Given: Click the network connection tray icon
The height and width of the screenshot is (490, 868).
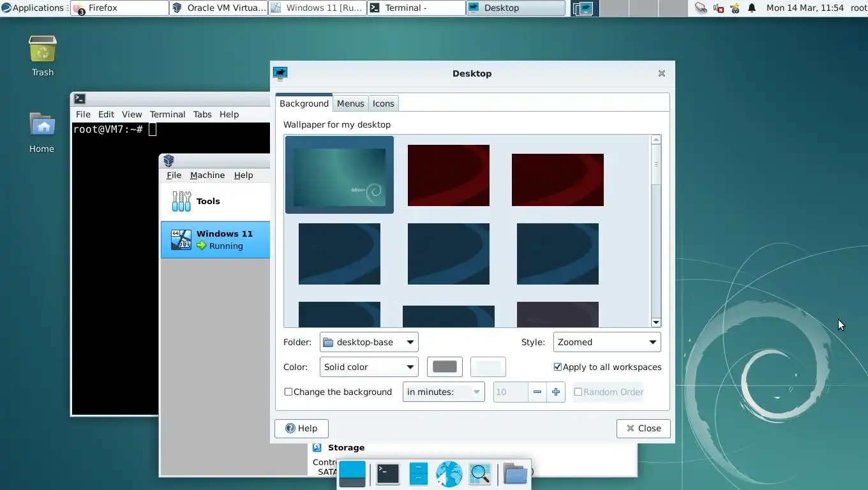Looking at the screenshot, I should point(701,8).
